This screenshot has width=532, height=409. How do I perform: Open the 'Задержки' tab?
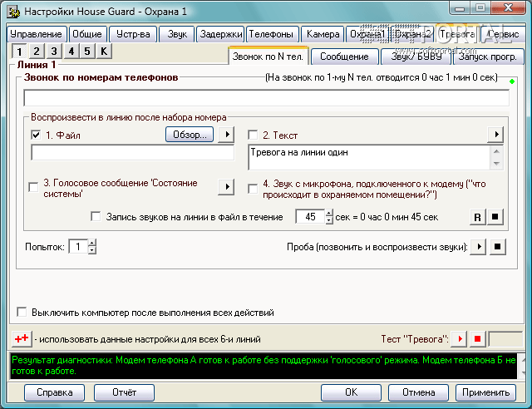coord(220,34)
